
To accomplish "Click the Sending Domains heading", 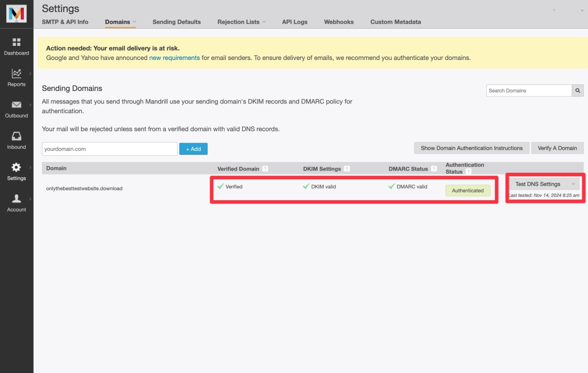I will 72,88.
